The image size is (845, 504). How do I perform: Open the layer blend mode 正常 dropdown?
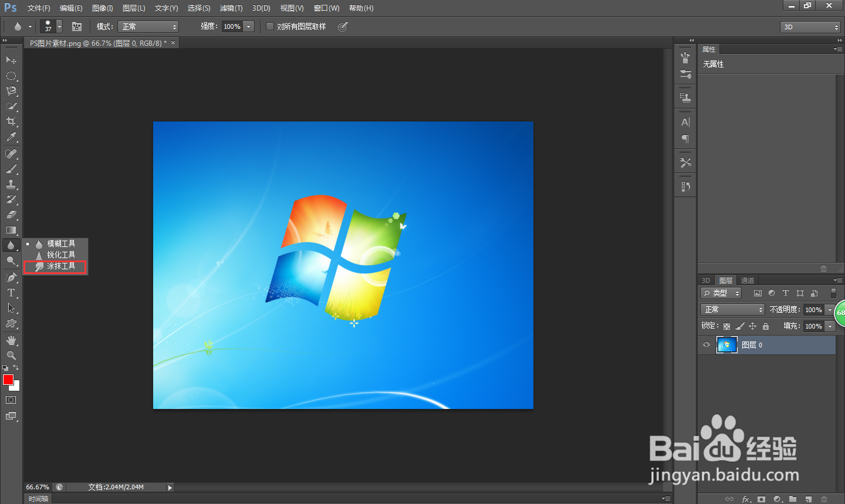pyautogui.click(x=732, y=309)
